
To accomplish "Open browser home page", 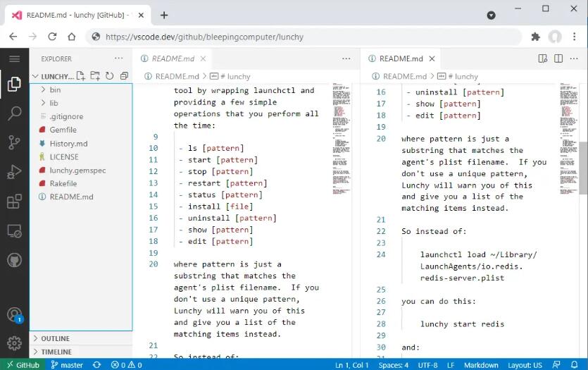I will point(72,37).
